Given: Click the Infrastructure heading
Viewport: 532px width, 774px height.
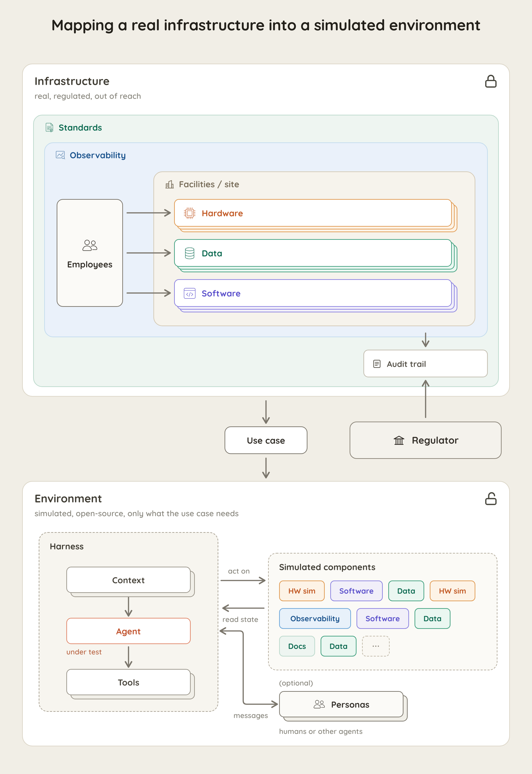Looking at the screenshot, I should [72, 81].
